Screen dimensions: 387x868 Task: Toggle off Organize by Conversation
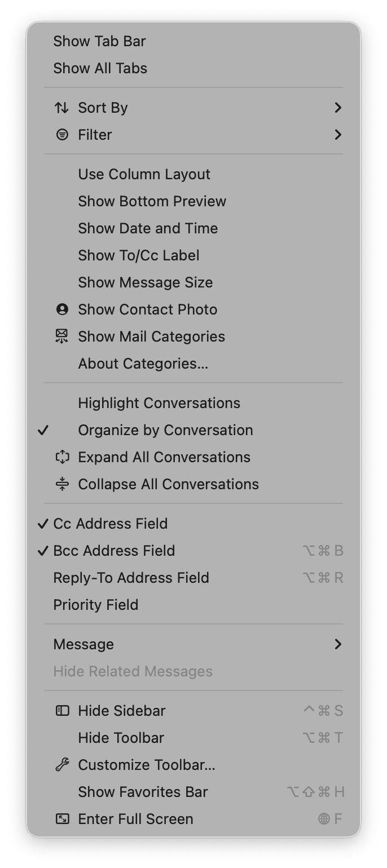(165, 429)
